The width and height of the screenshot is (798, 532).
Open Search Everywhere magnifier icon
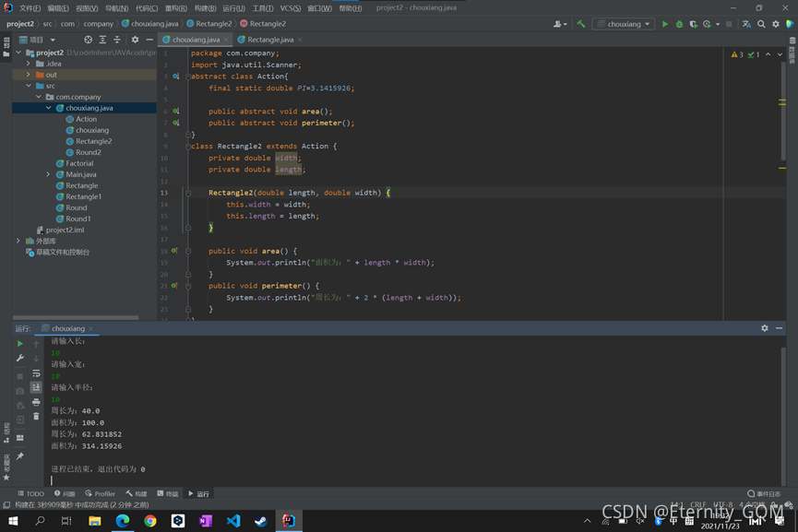[x=761, y=24]
